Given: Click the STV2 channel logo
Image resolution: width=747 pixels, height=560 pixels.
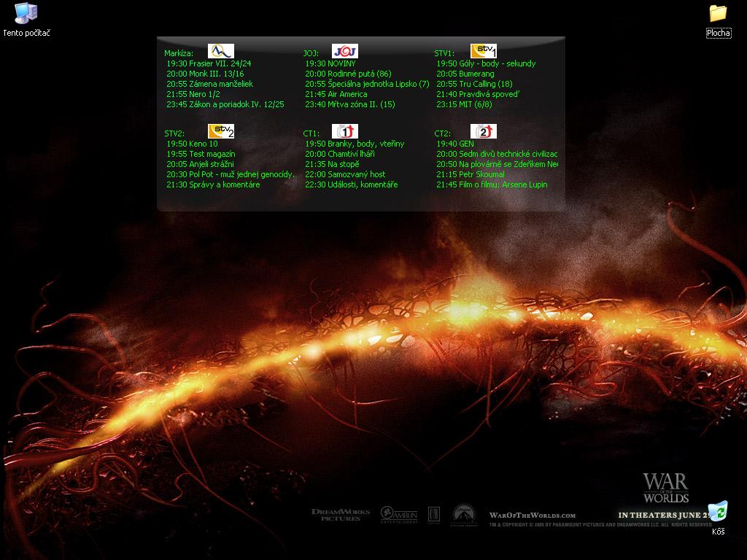Looking at the screenshot, I should pos(221,131).
